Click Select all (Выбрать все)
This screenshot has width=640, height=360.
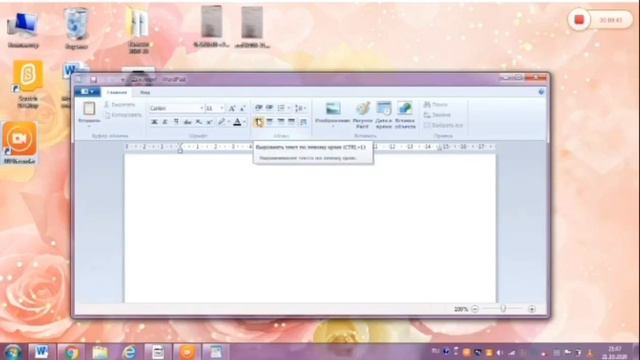pyautogui.click(x=444, y=125)
